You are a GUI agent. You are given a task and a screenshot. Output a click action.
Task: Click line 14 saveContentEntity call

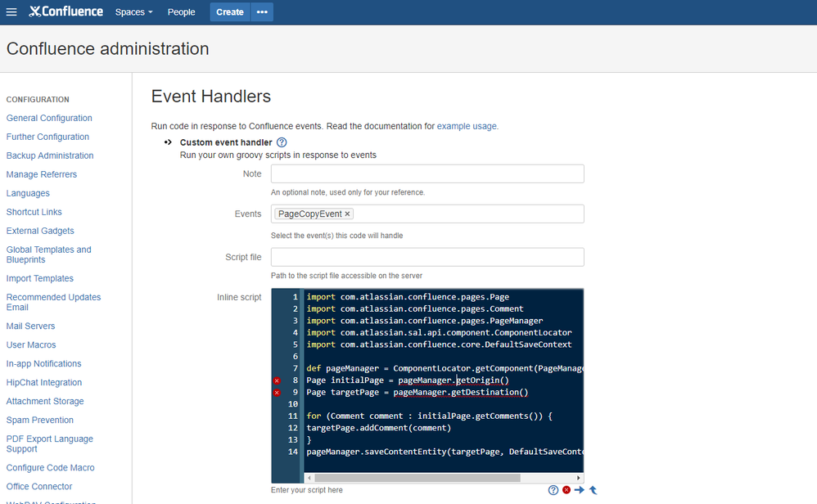(445, 452)
